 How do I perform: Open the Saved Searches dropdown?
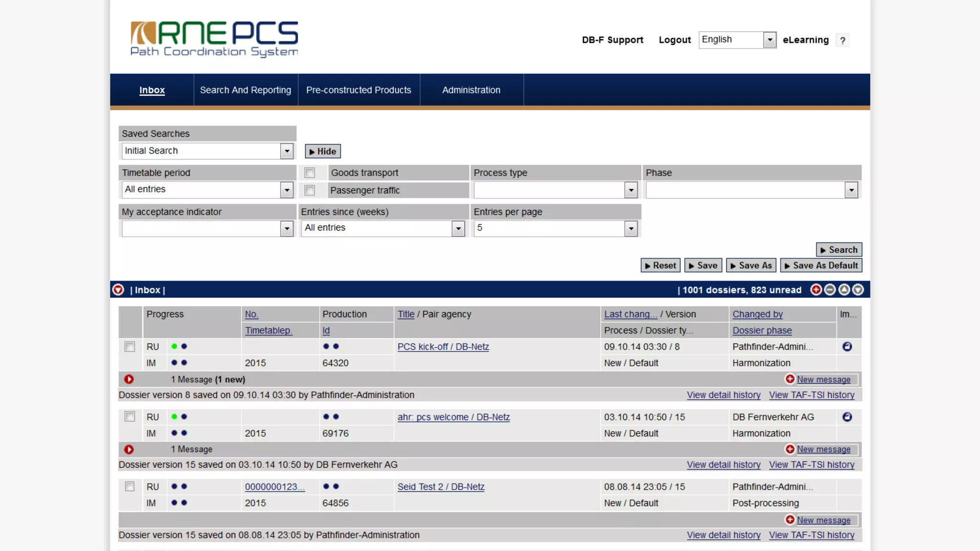pos(287,151)
